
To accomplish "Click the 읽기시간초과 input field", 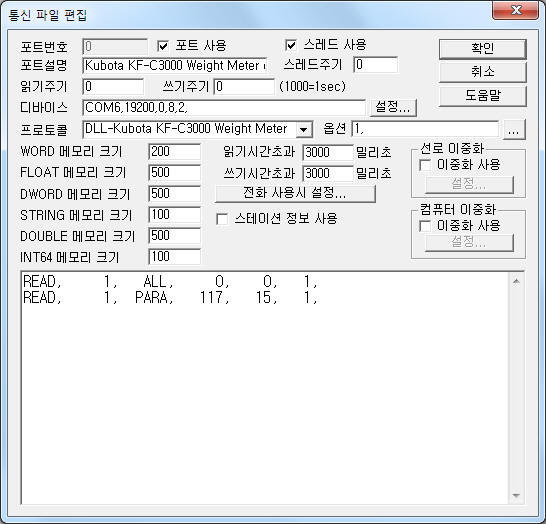I will [x=328, y=152].
